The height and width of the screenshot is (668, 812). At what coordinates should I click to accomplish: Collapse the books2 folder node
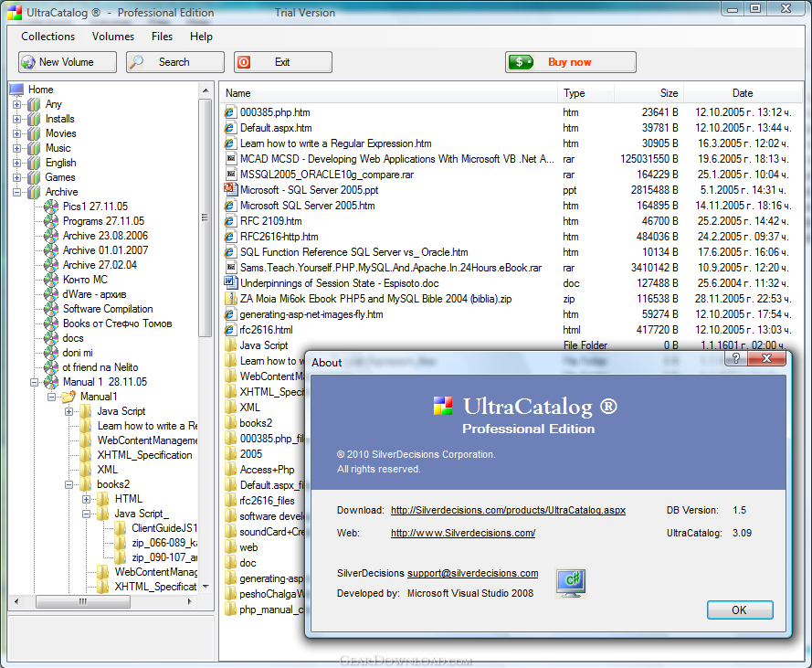tap(69, 484)
